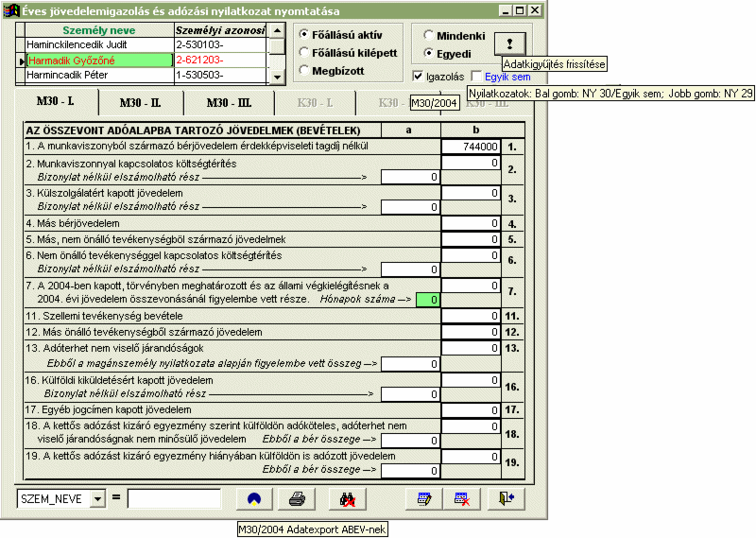Click the Személyi azonosí column header
Screen dimensions: 756x538
pos(220,30)
